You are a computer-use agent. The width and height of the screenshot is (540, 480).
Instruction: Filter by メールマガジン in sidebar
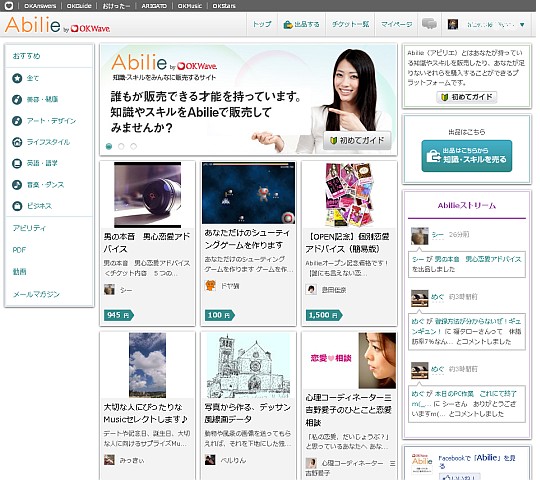click(36, 294)
